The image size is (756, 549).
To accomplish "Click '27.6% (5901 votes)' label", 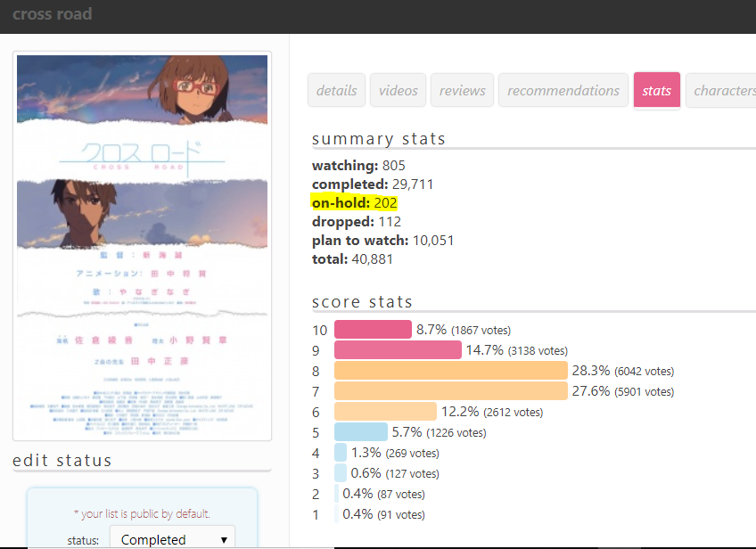I will pos(623,391).
